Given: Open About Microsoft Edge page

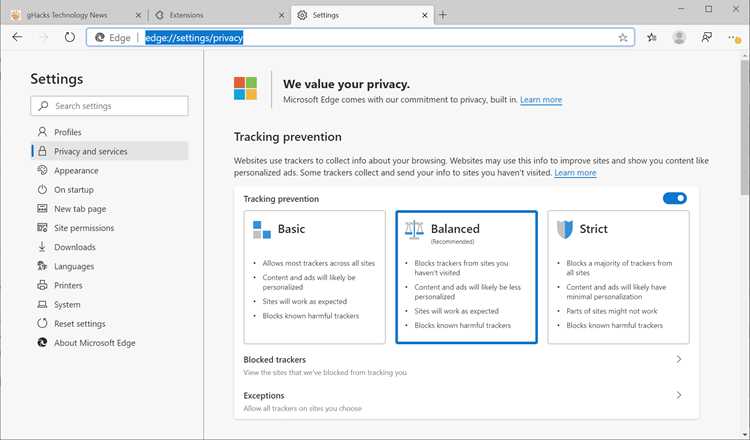Looking at the screenshot, I should (x=110, y=342).
